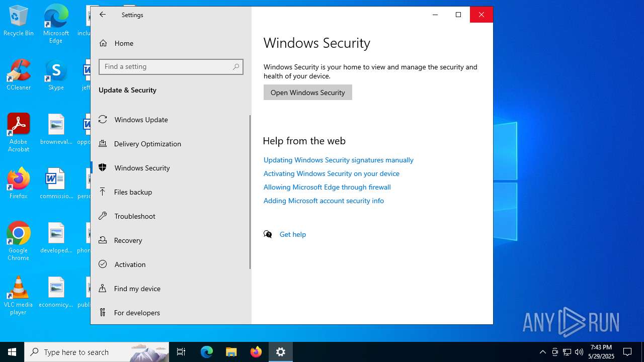Open the commissio Word document on desktop
Image resolution: width=644 pixels, height=362 pixels.
coord(56,184)
